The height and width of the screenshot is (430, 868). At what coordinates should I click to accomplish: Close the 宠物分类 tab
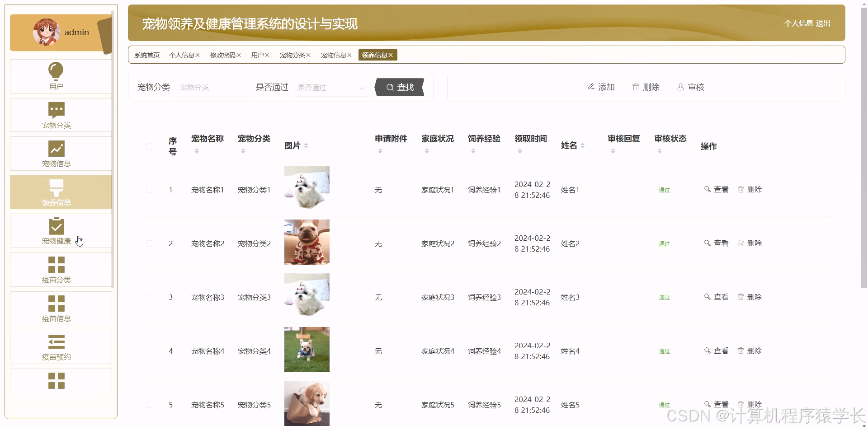[x=308, y=55]
